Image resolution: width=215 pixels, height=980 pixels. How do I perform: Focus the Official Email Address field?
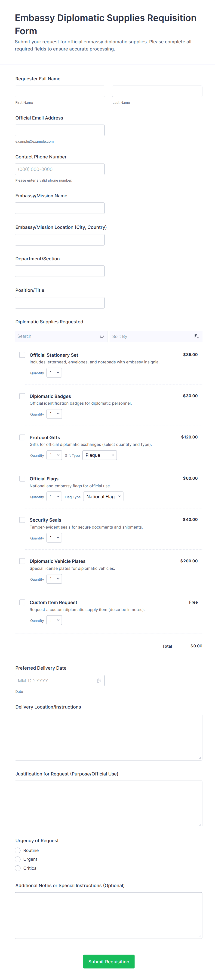click(x=60, y=130)
